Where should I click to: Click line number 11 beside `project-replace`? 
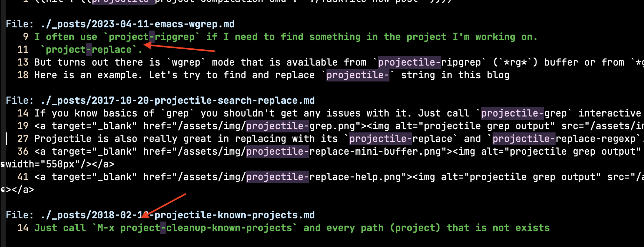23,50
